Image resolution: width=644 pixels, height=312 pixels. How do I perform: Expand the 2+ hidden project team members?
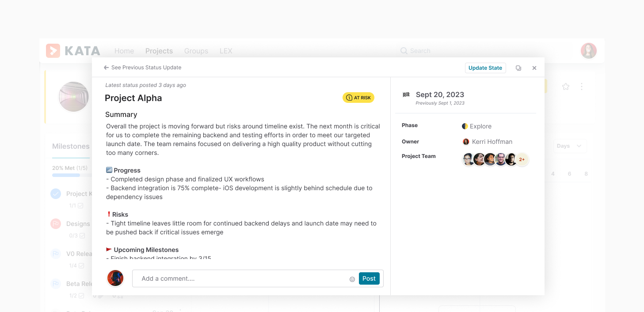[x=522, y=159]
